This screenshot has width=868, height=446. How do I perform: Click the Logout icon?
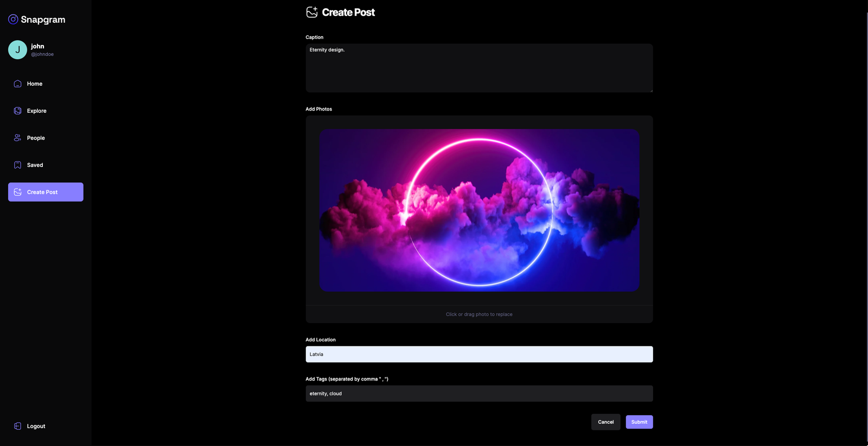17,426
